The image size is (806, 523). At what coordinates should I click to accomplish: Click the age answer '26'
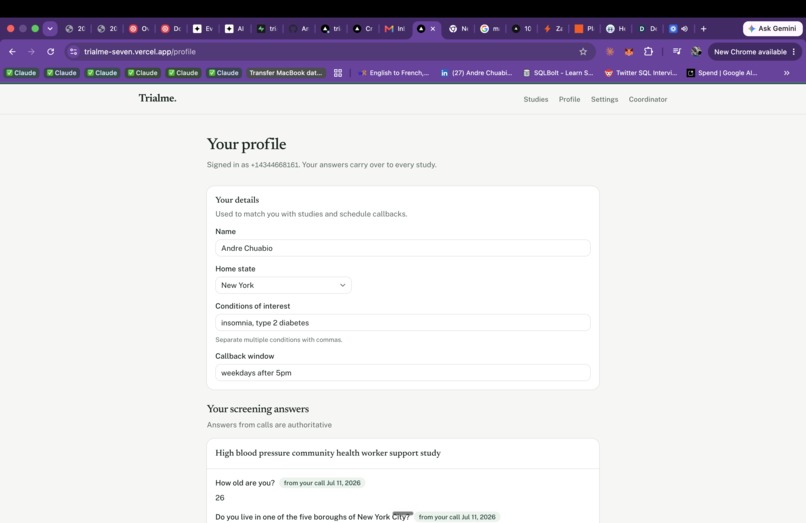219,498
